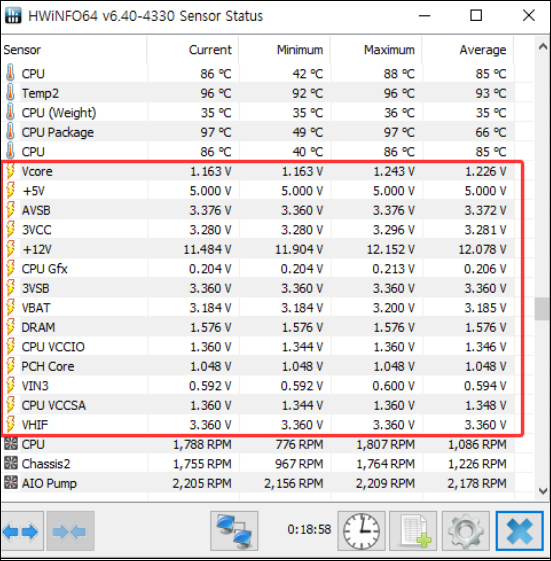
Task: Click the VHIF voltage bolt icon
Action: (11, 425)
